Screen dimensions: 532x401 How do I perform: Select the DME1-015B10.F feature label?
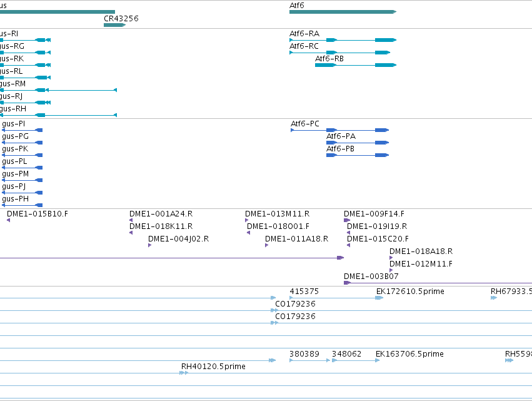(x=38, y=214)
